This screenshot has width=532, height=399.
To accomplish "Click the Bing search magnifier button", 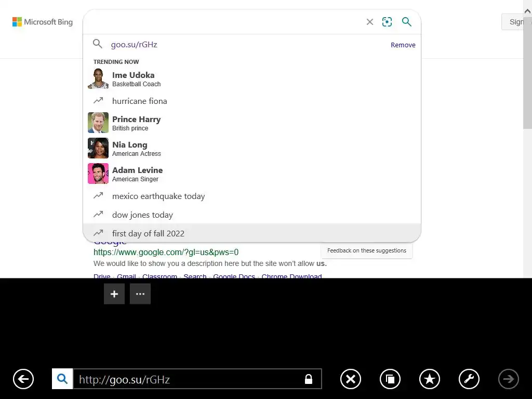I will (406, 22).
